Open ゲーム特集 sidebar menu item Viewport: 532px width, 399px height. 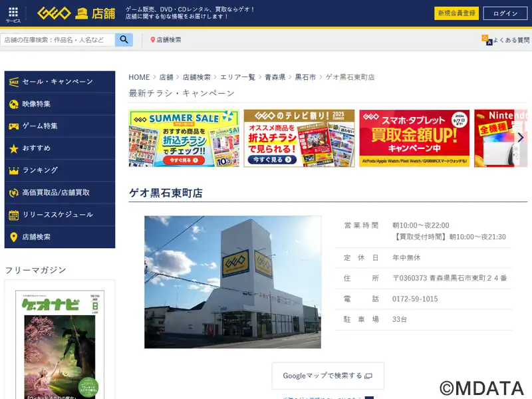[x=60, y=126]
